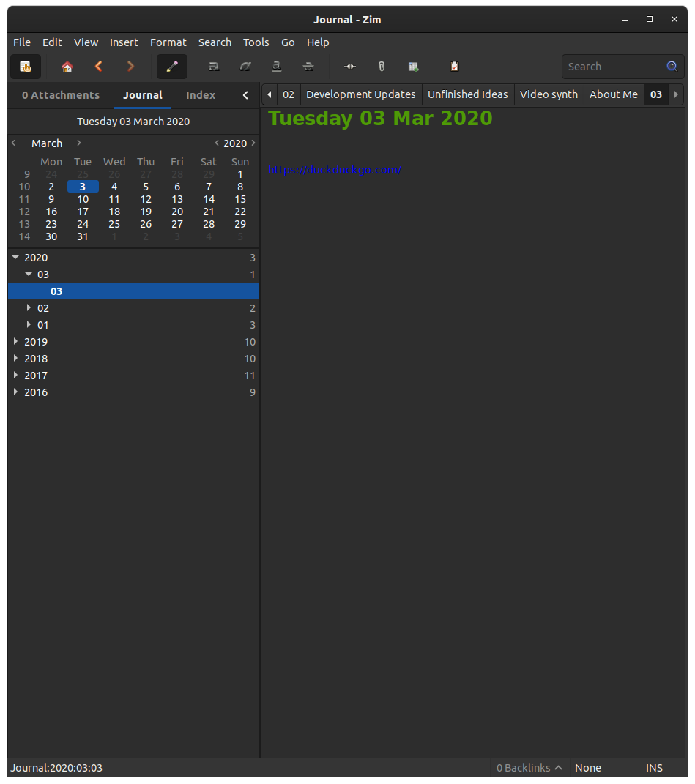
Task: Go to next year in calendar
Action: pyautogui.click(x=253, y=143)
